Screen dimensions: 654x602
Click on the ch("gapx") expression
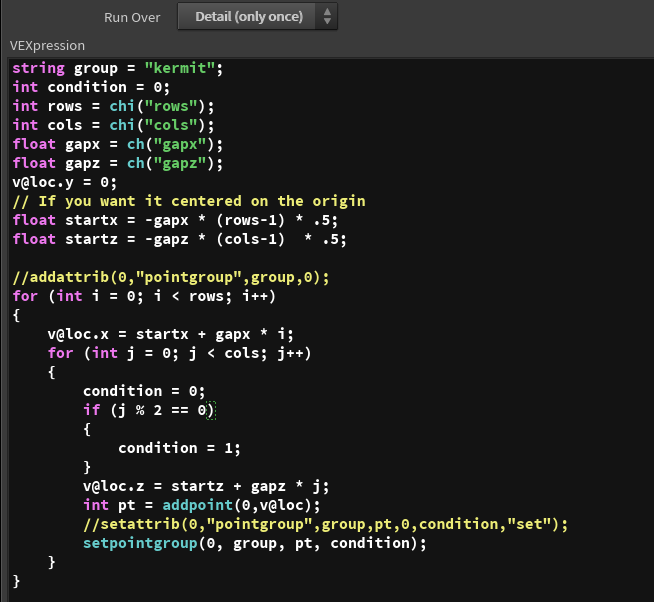pyautogui.click(x=175, y=144)
